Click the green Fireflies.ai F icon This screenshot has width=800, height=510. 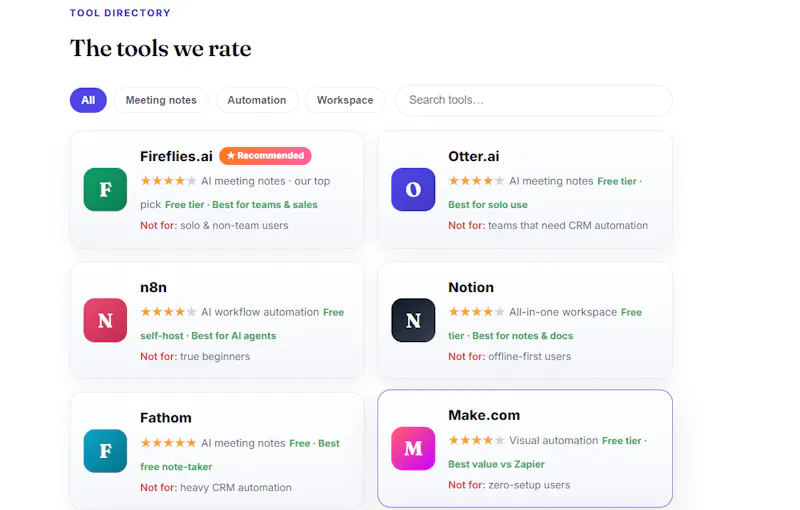tap(105, 190)
